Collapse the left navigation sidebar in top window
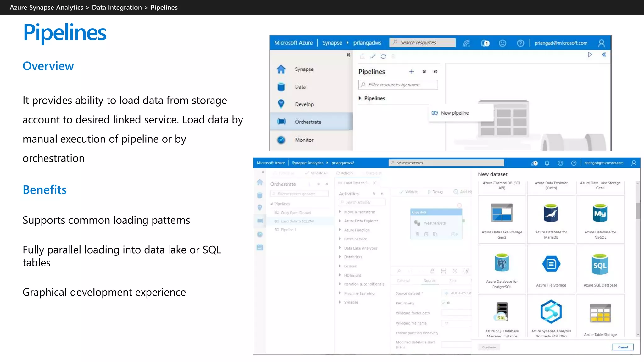Screen dimensions: 644x362 tap(348, 55)
